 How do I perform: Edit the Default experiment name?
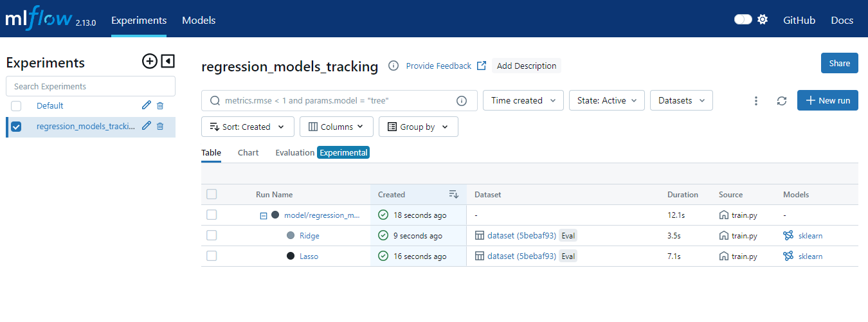[x=147, y=105]
